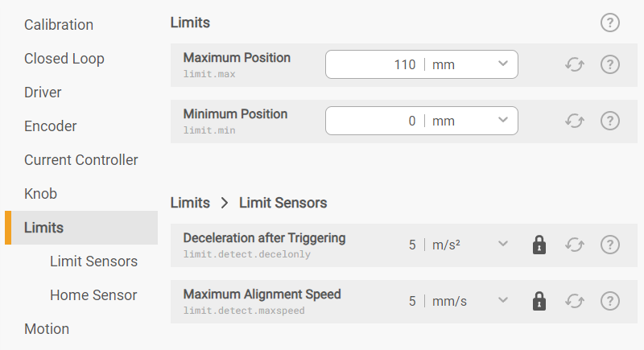Open help for Minimum Position
Viewport: 644px width, 350px height.
(610, 121)
